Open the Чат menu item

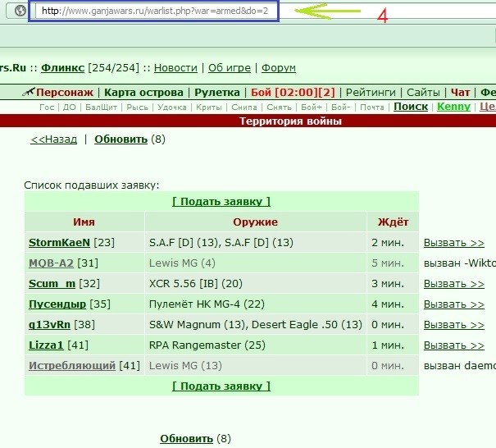pyautogui.click(x=460, y=93)
